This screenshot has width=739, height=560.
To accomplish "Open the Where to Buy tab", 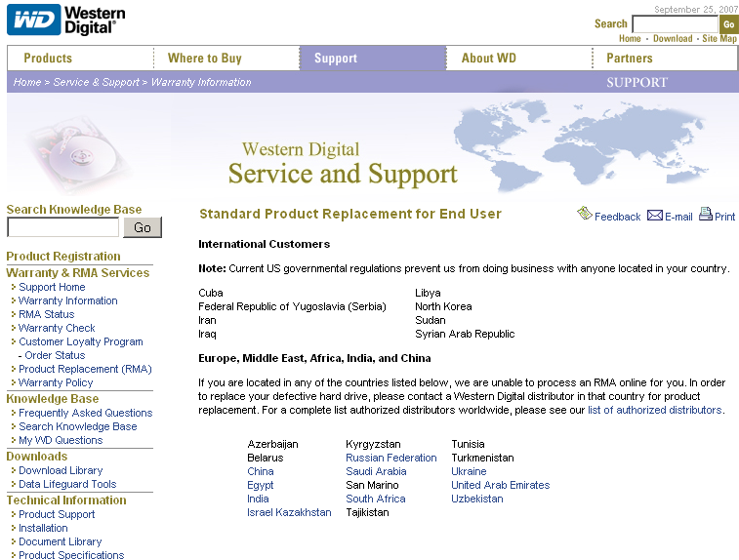I will coord(205,58).
